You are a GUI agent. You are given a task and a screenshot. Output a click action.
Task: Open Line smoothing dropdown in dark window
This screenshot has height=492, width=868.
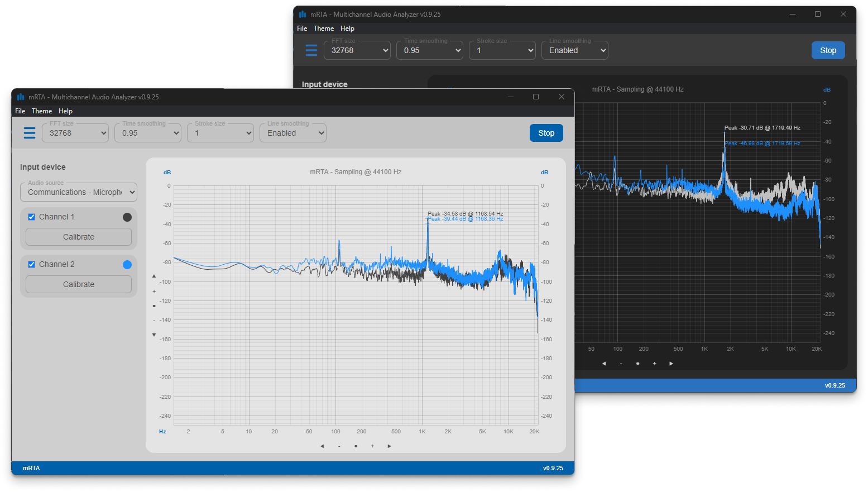tap(575, 50)
